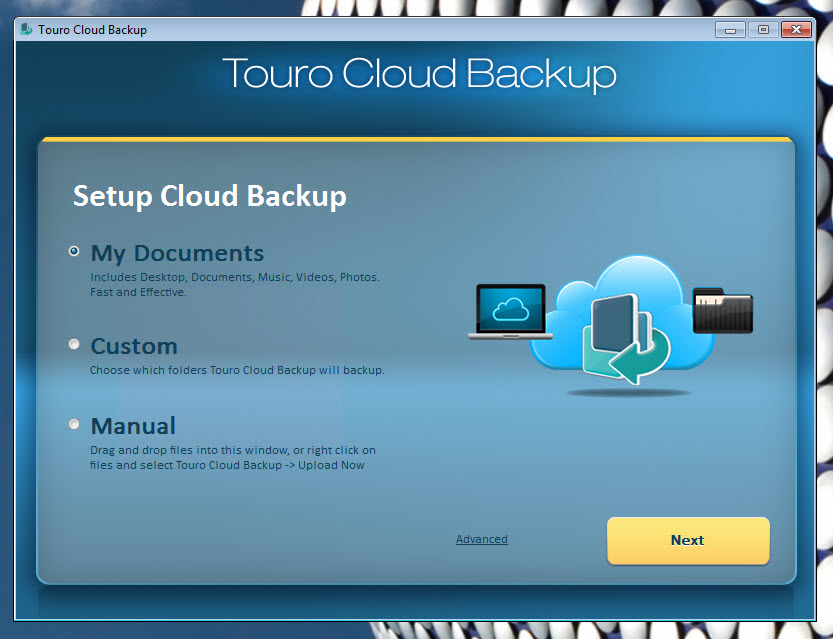The image size is (833, 639).
Task: Maximize the Touro Cloud Backup window
Action: tap(763, 30)
